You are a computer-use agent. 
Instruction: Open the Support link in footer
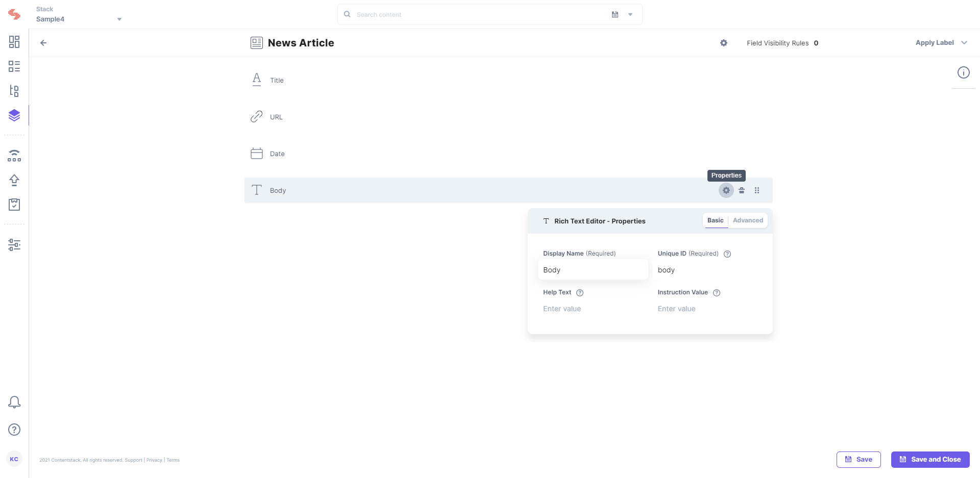tap(134, 460)
